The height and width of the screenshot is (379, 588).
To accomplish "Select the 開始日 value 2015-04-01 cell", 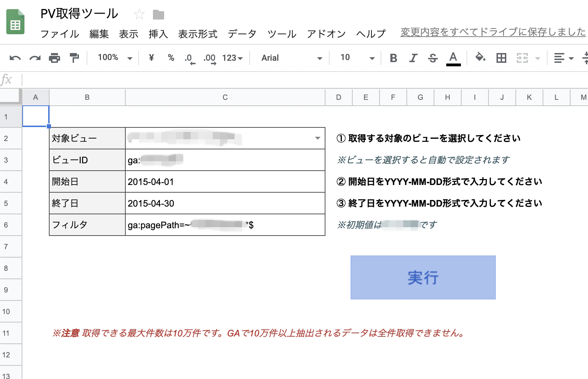I will pos(225,181).
